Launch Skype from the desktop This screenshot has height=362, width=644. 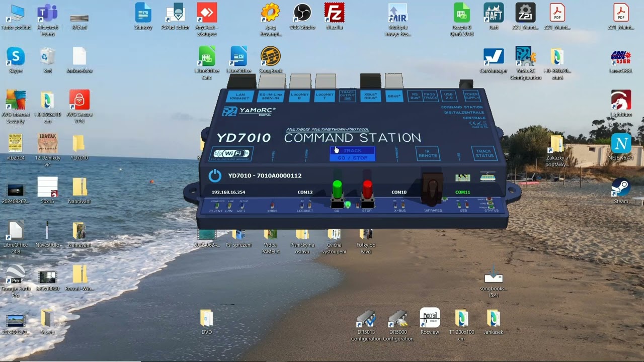click(16, 60)
